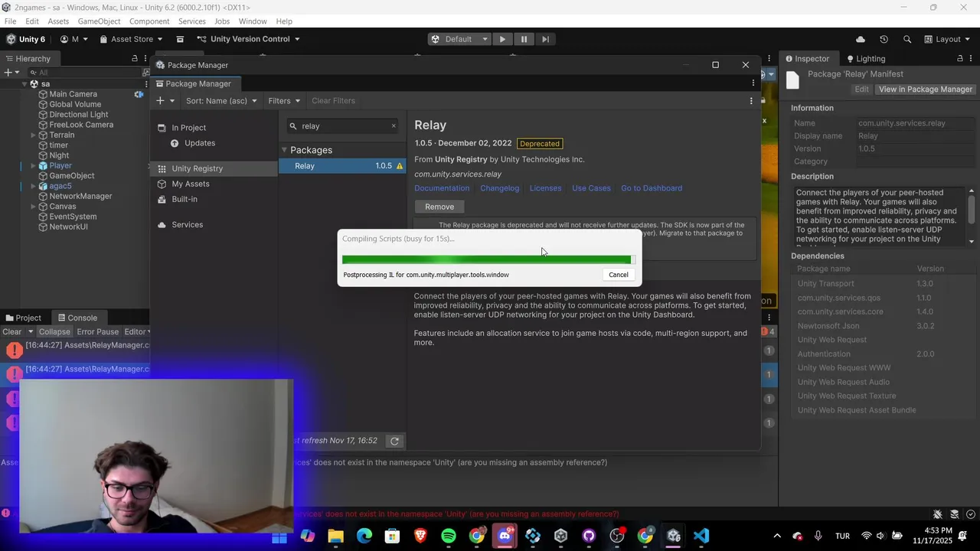Viewport: 980px width, 551px height.
Task: Click the compile progress bar
Action: (x=487, y=259)
